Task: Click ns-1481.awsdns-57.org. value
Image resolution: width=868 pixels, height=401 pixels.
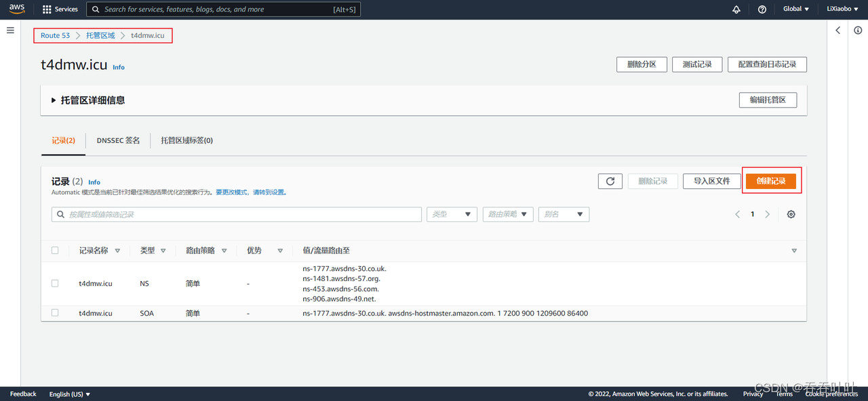Action: 341,278
